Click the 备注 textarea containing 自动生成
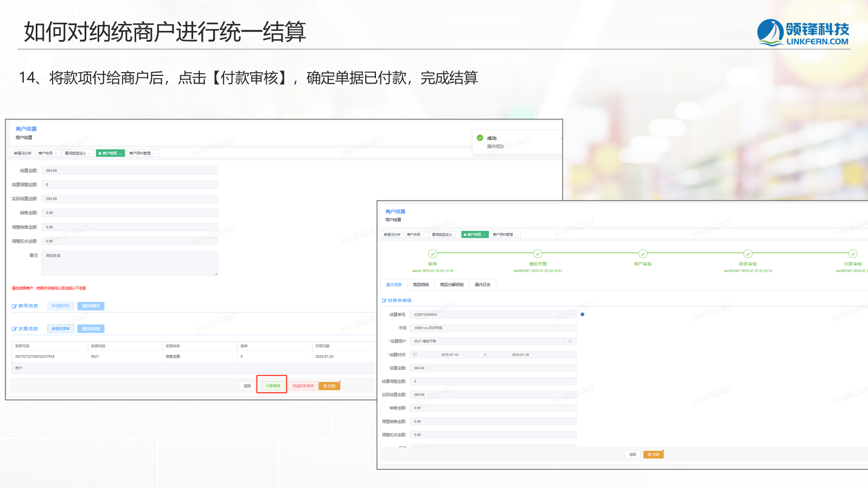 (x=130, y=263)
